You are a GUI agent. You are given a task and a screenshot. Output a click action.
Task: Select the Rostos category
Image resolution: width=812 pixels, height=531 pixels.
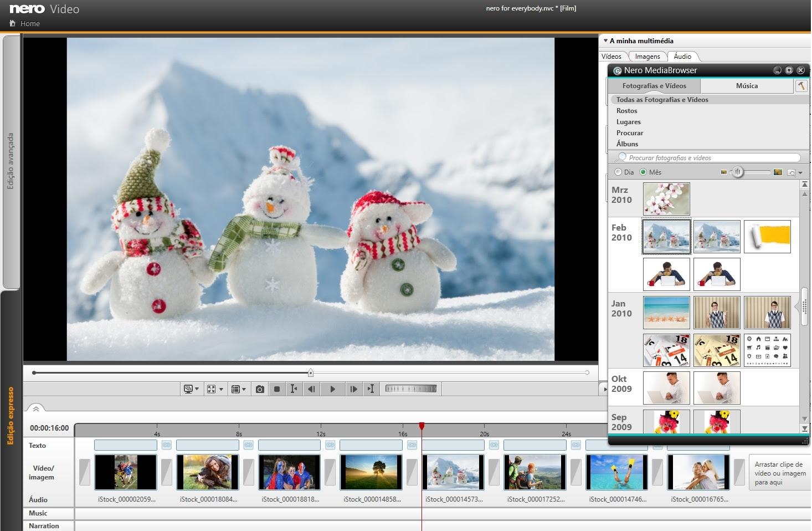(x=627, y=111)
